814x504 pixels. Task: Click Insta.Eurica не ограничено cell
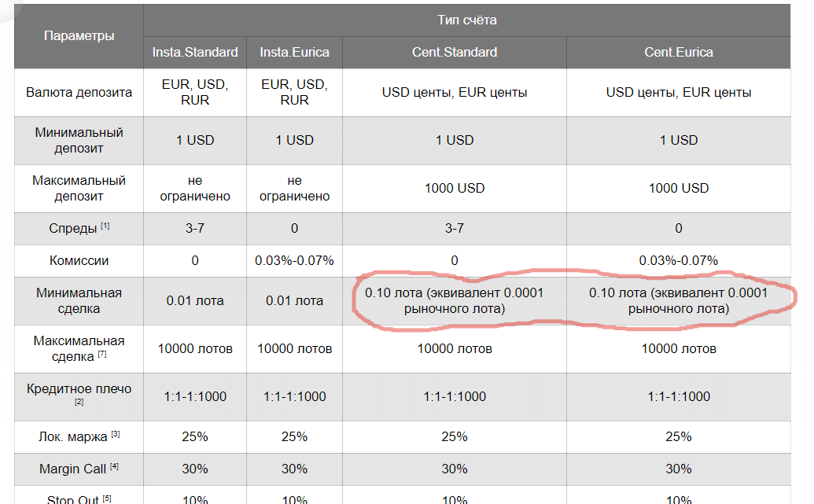point(294,188)
